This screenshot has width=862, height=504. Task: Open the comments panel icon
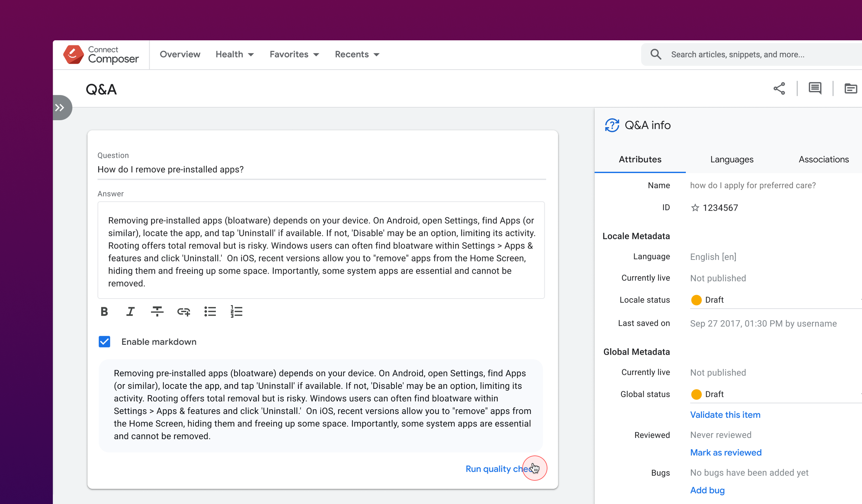click(815, 89)
